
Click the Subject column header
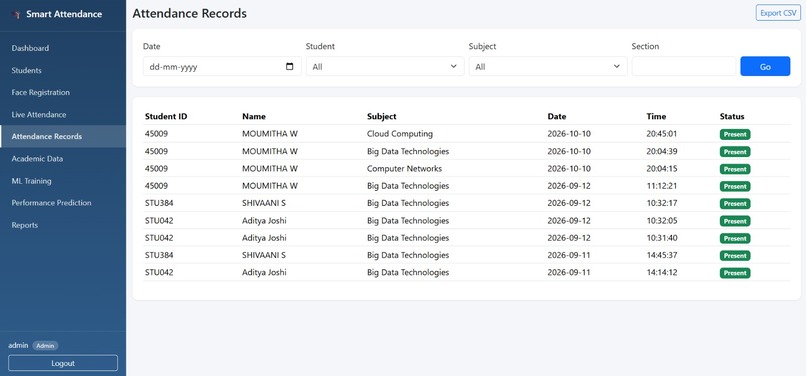pos(381,116)
